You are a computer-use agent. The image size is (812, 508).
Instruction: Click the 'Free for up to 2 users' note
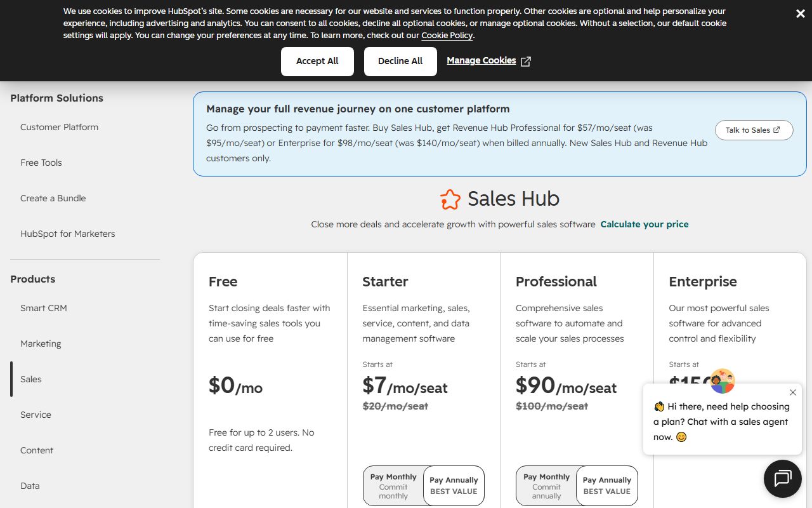click(x=261, y=440)
